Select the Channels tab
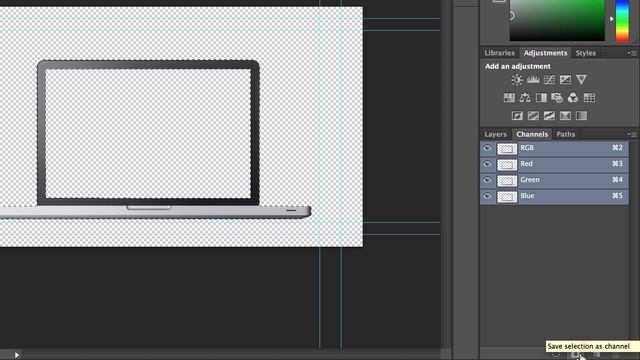640x360 pixels. [x=532, y=134]
